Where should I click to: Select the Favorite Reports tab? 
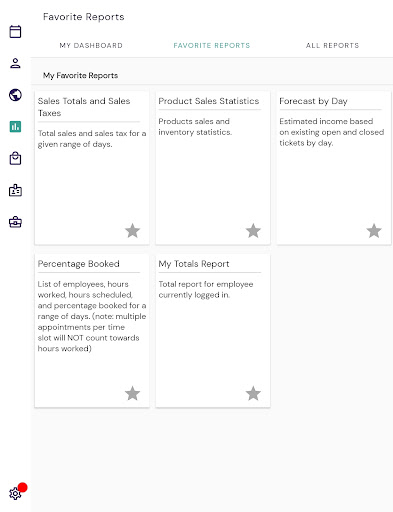click(x=212, y=45)
